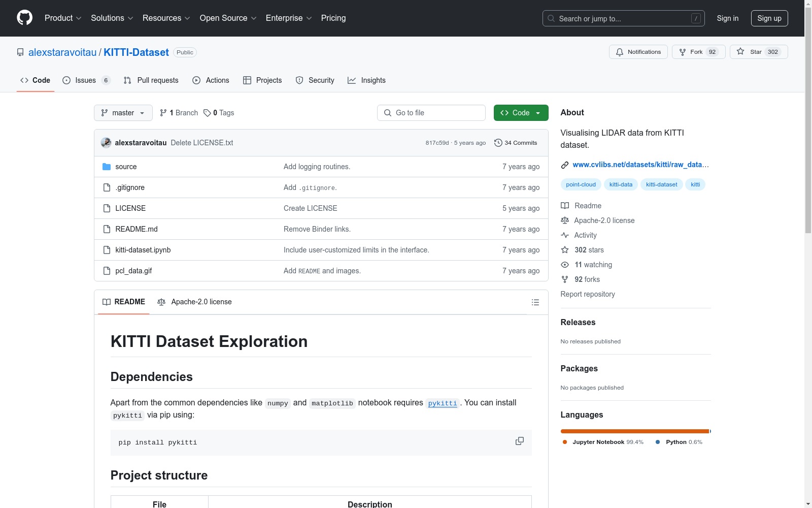The image size is (812, 508).
Task: Expand the Enterprise menu
Action: (289, 18)
